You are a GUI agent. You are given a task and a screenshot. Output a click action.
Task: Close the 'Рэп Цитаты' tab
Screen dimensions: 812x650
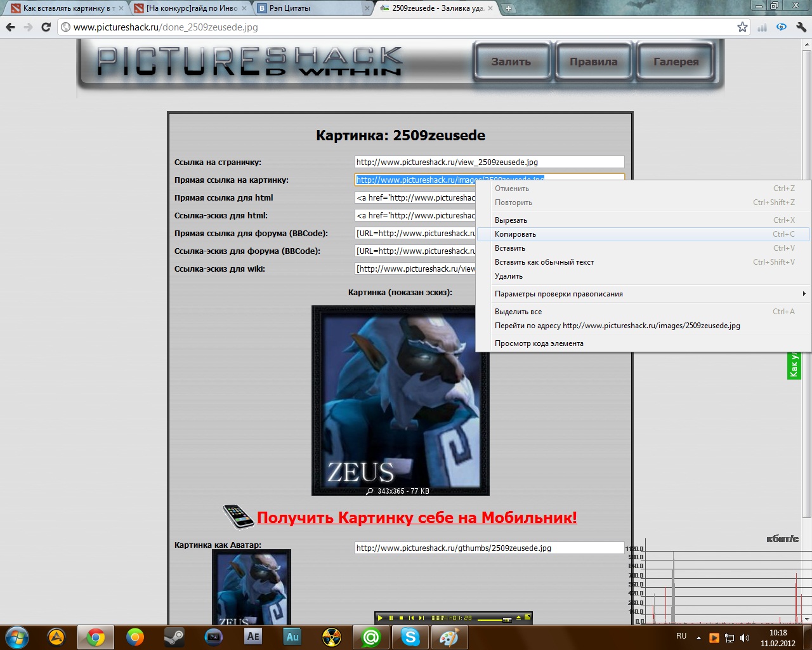coord(366,8)
